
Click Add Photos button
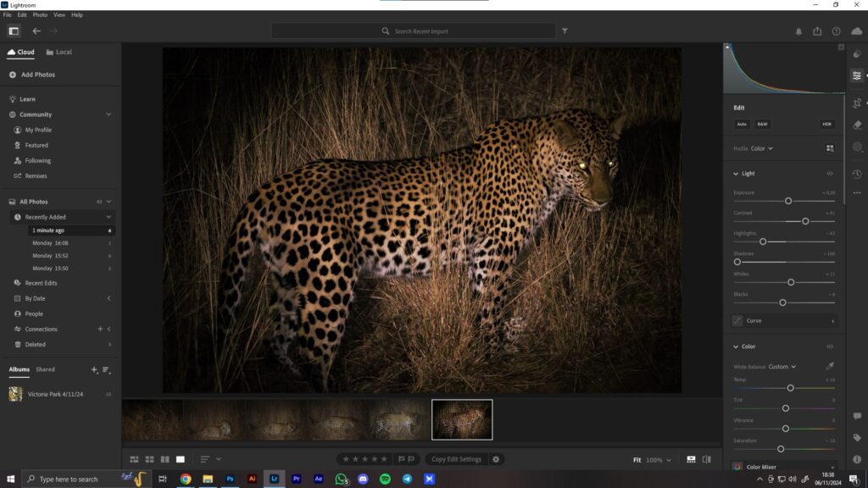point(32,75)
